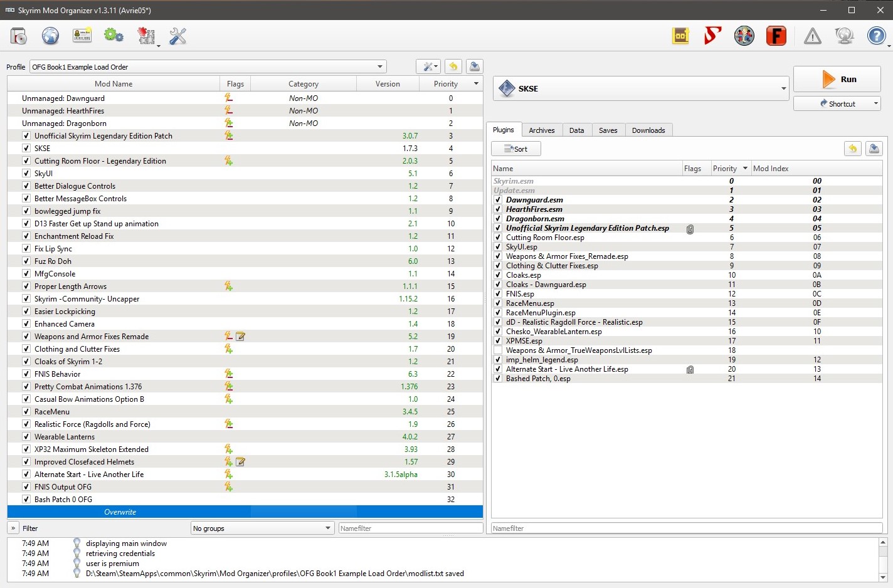Toggle the Enhanced Camera mod checkbox
Screen dimensions: 893x588
[x=26, y=324]
